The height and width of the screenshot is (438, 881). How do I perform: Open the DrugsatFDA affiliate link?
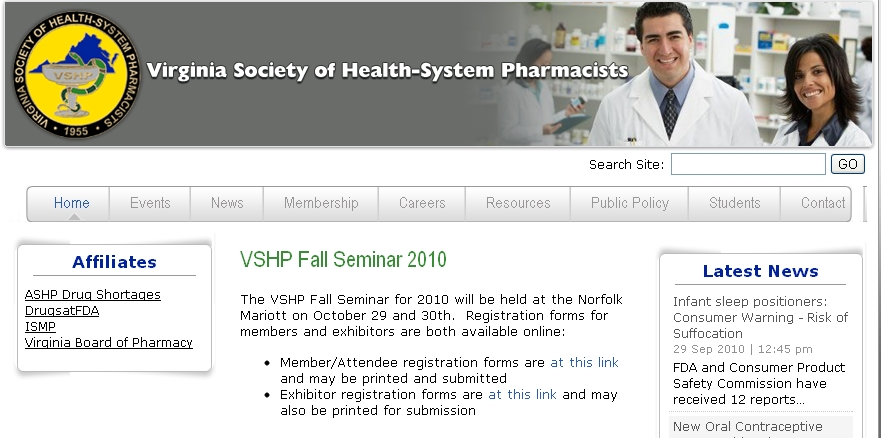pos(62,311)
